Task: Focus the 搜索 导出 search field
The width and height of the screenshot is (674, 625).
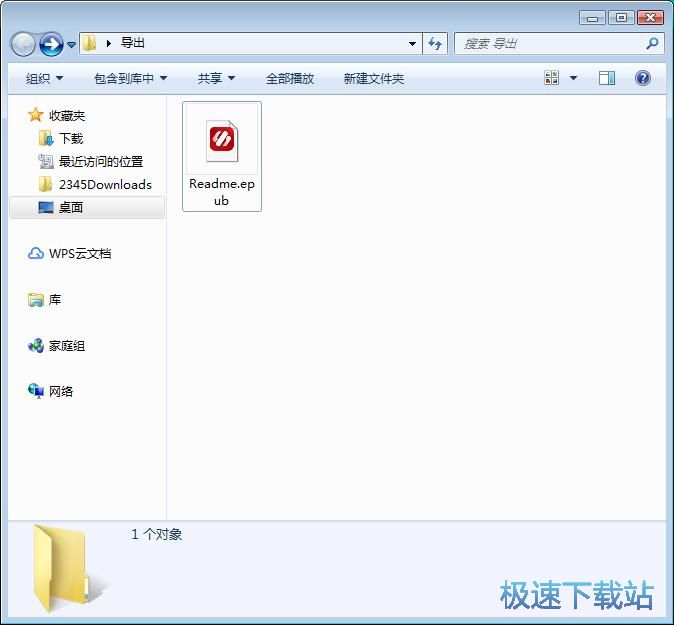Action: tap(559, 43)
